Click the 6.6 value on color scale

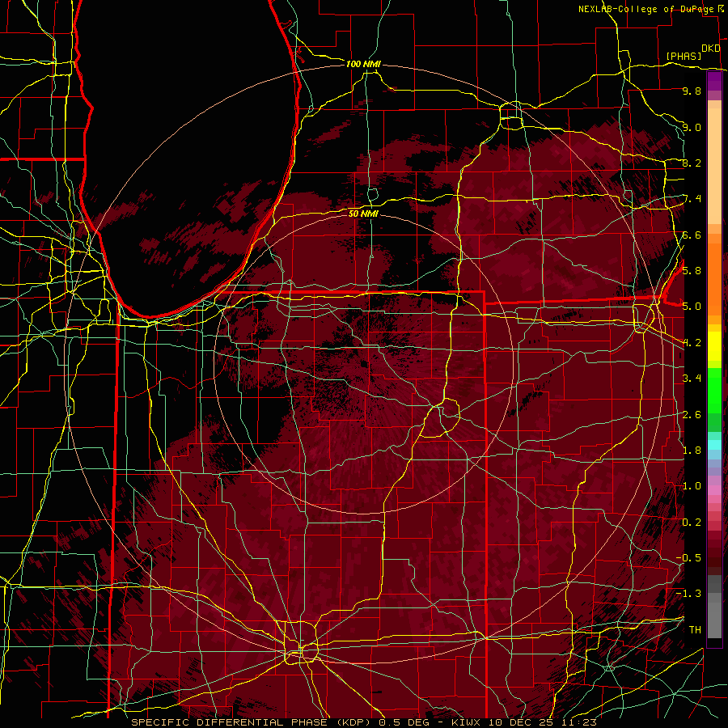[692, 235]
